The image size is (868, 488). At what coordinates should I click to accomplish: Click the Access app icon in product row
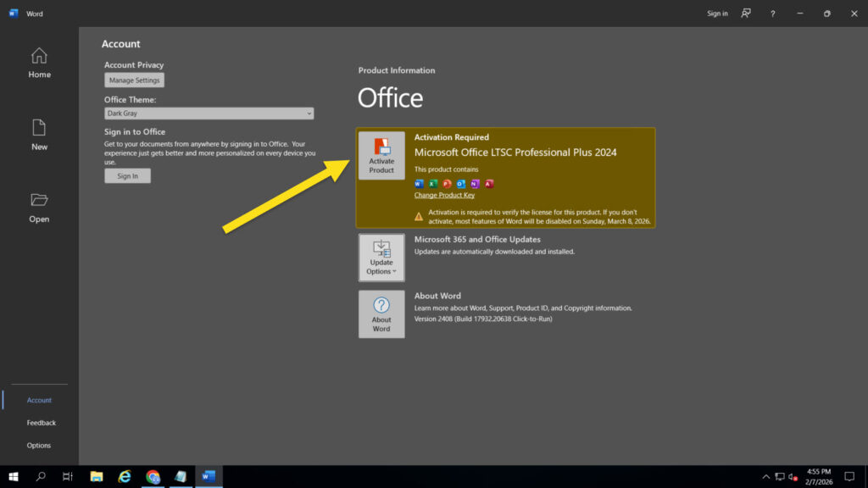489,184
